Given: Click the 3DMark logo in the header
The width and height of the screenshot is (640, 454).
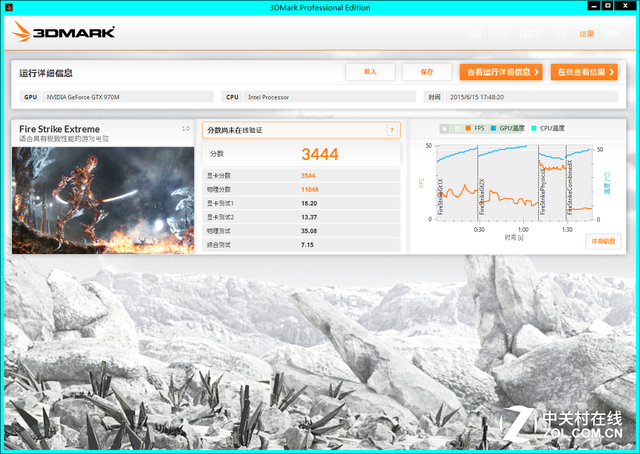Looking at the screenshot, I should (63, 32).
